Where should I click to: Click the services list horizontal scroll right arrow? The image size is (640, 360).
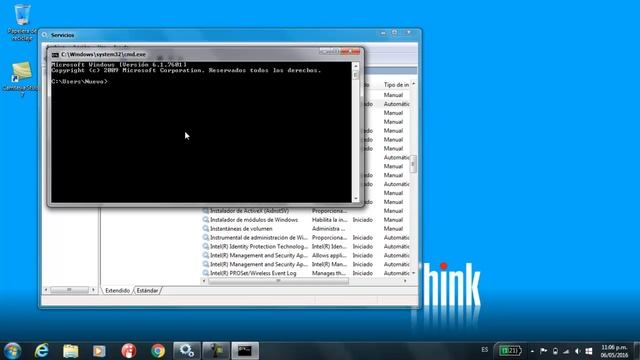405,281
